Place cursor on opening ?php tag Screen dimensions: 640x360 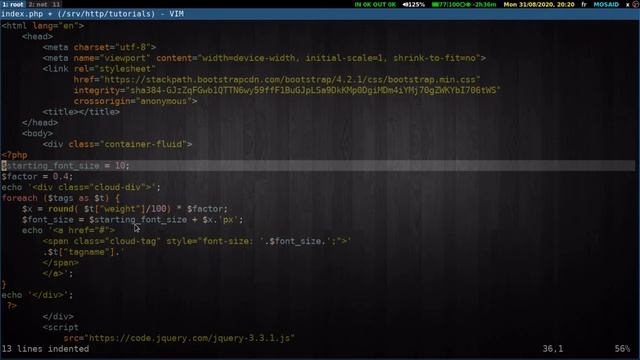point(14,155)
